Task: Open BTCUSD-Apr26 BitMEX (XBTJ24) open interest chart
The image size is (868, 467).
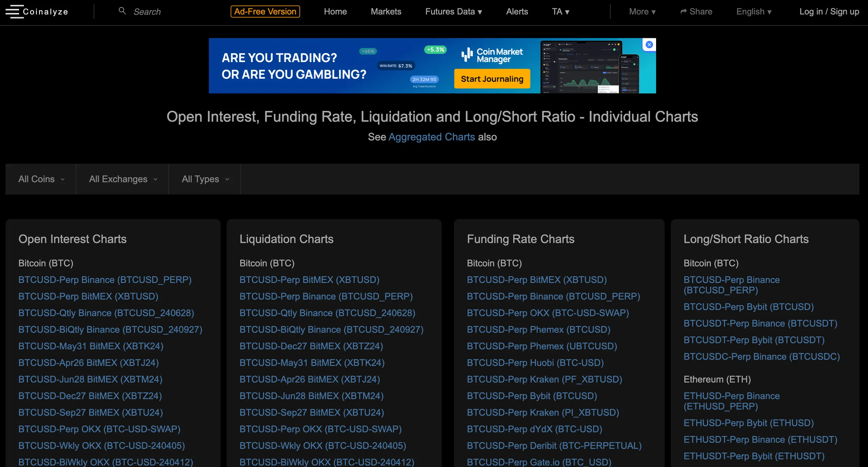Action: pos(88,363)
